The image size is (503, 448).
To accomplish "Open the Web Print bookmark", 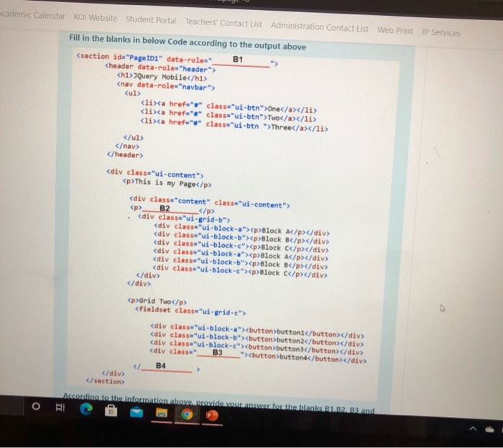I will point(395,30).
